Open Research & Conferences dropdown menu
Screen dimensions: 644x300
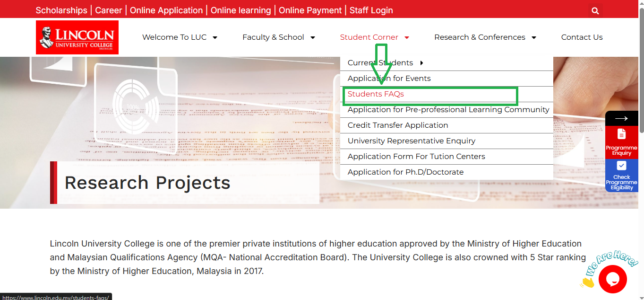click(485, 37)
